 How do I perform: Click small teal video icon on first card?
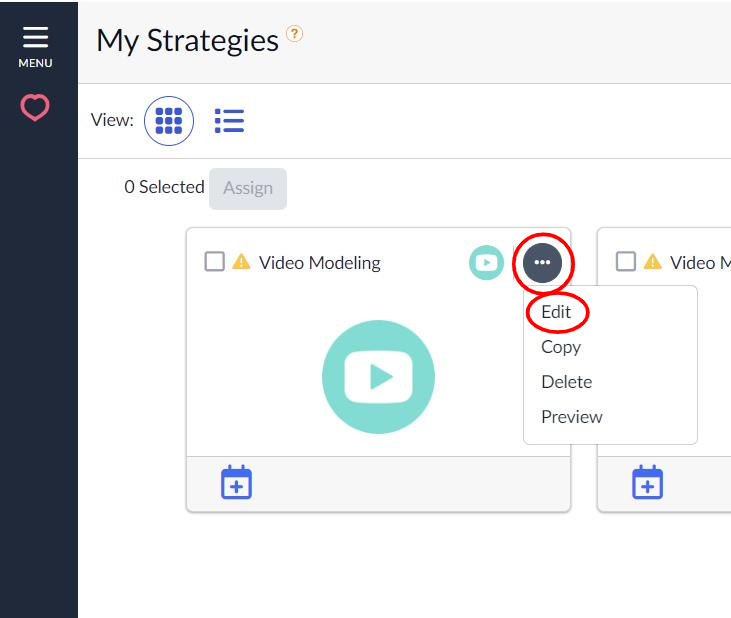[x=486, y=262]
